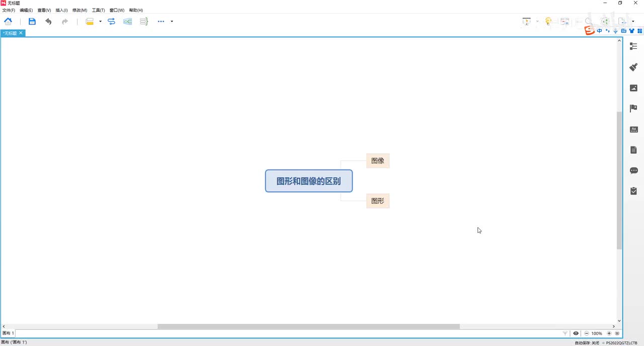Open the presentation mode dropdown arrow
Image resolution: width=644 pixels, height=346 pixels.
coord(537,21)
